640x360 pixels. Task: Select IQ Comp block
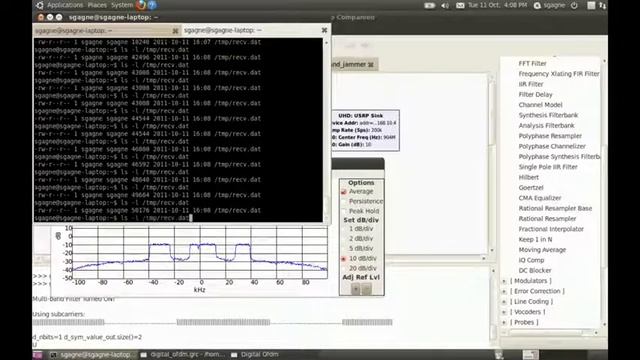click(x=531, y=260)
